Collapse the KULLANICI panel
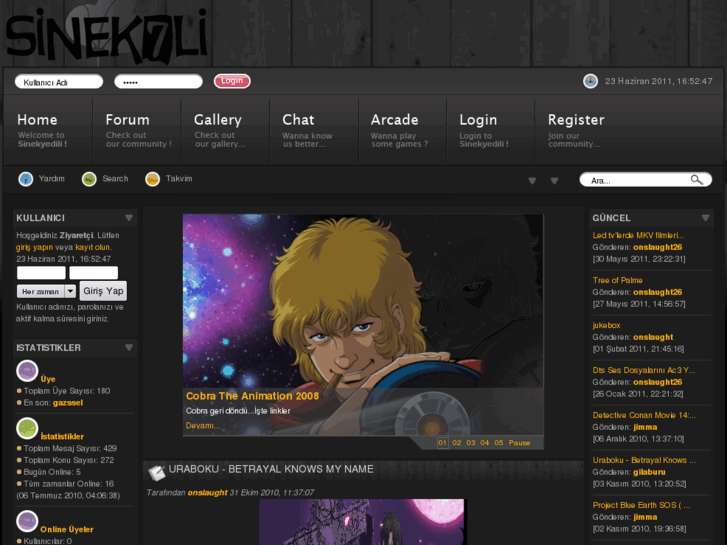The width and height of the screenshot is (727, 545). (129, 218)
